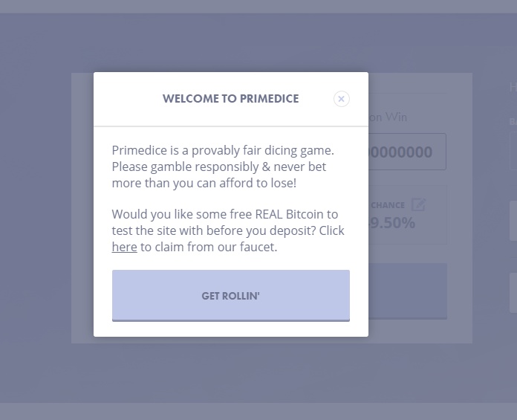Open the faucet via the 'here' link
The height and width of the screenshot is (420, 517).
tap(124, 247)
